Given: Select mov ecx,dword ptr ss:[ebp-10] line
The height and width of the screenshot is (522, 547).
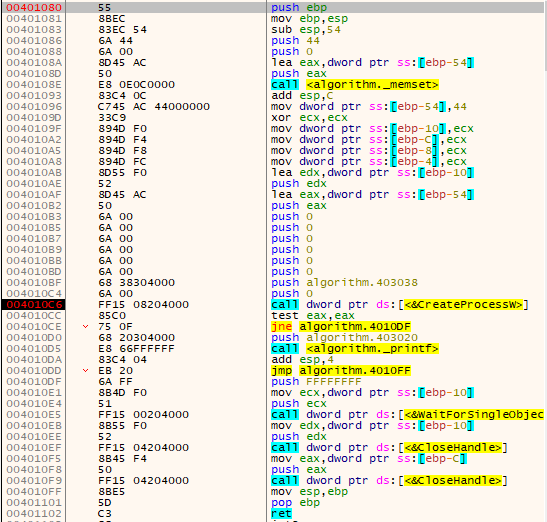Looking at the screenshot, I should [x=372, y=393].
